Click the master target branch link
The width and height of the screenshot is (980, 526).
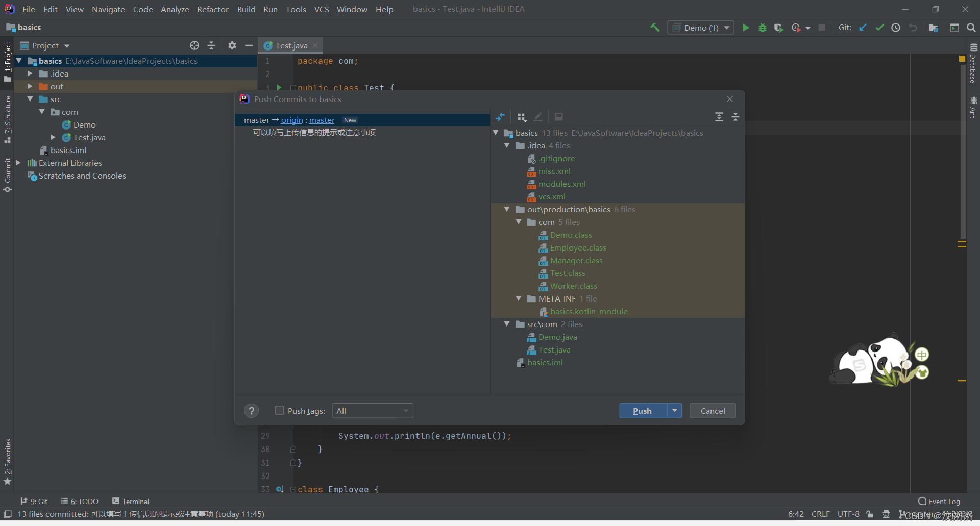(x=322, y=120)
